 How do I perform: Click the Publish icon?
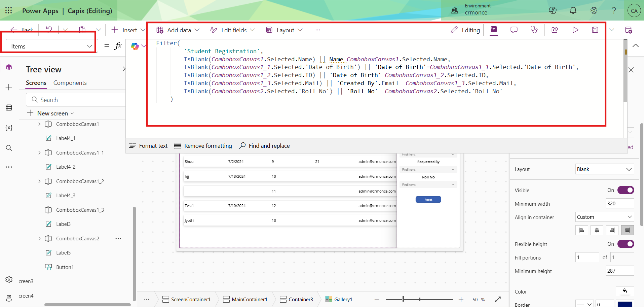click(x=628, y=30)
